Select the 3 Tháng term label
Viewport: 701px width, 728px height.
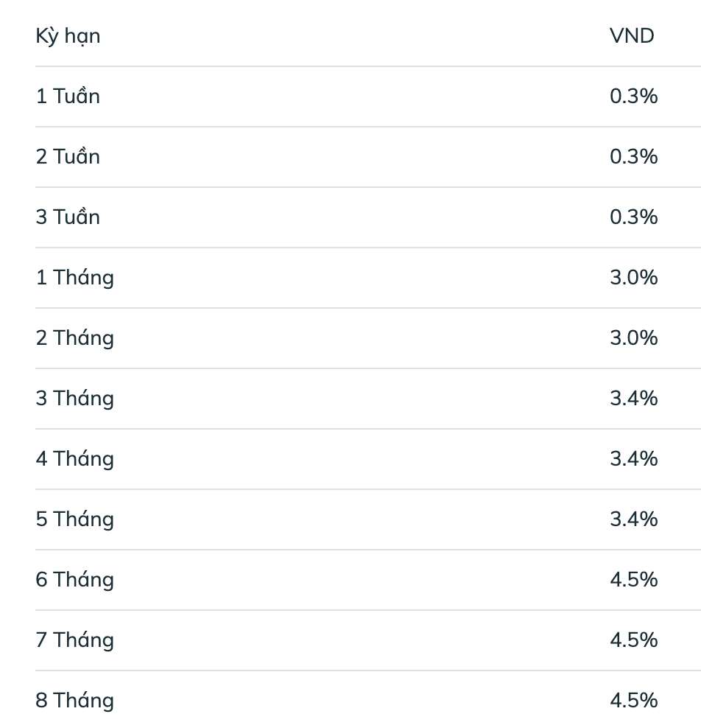click(74, 399)
